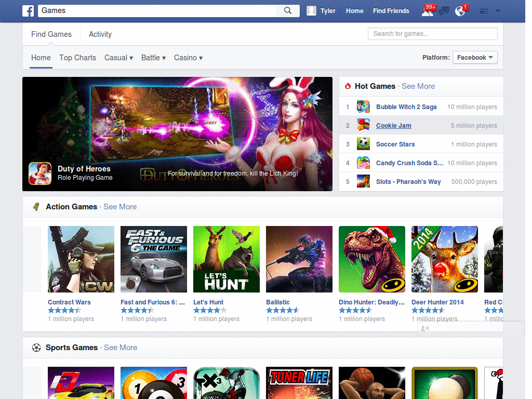Click See More next to Action Games
532x399 pixels.
point(120,207)
